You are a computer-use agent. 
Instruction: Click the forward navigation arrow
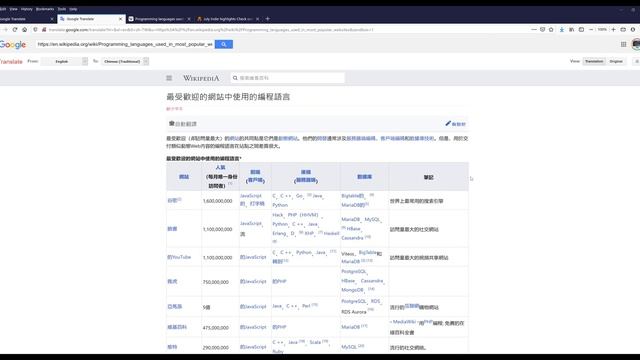coord(5,30)
